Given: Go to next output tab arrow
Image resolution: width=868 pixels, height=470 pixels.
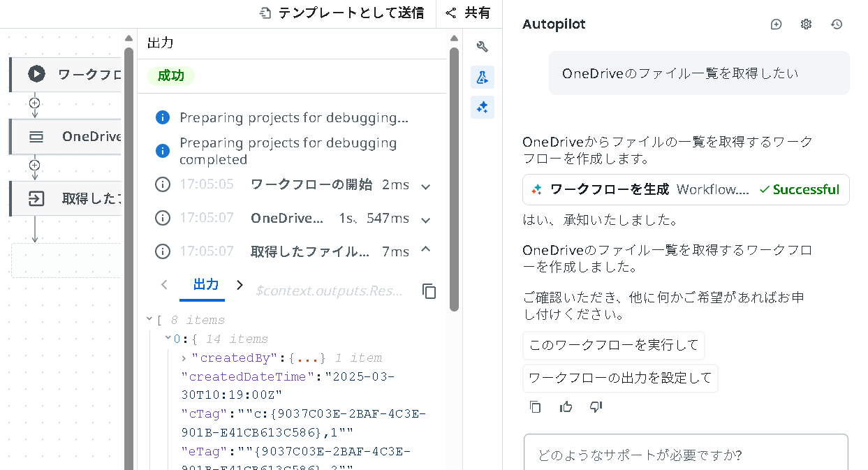Looking at the screenshot, I should (x=240, y=284).
